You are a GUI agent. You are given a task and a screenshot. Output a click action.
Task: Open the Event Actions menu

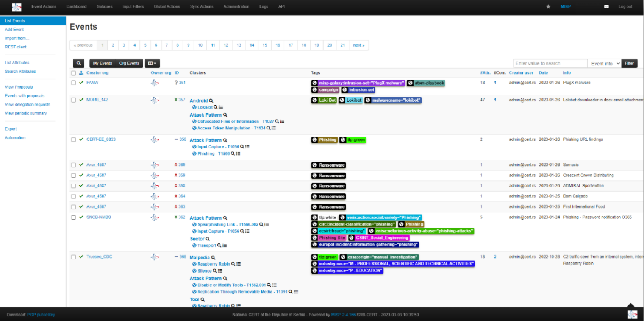44,6
